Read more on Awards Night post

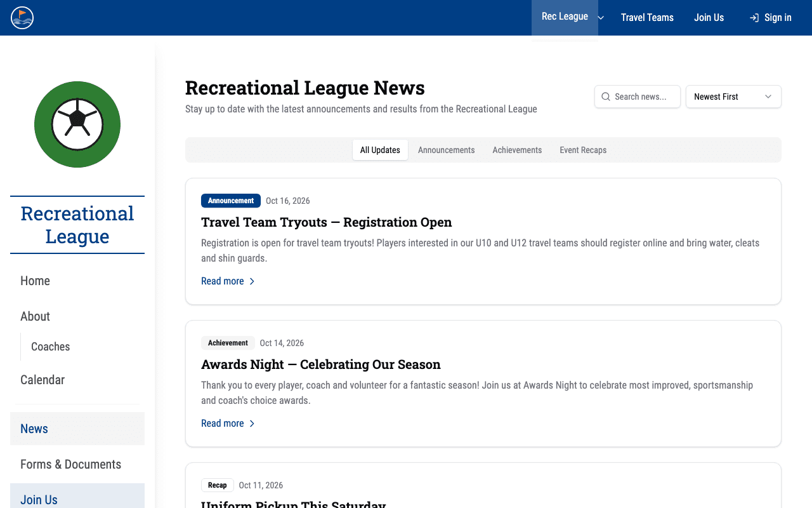[228, 423]
